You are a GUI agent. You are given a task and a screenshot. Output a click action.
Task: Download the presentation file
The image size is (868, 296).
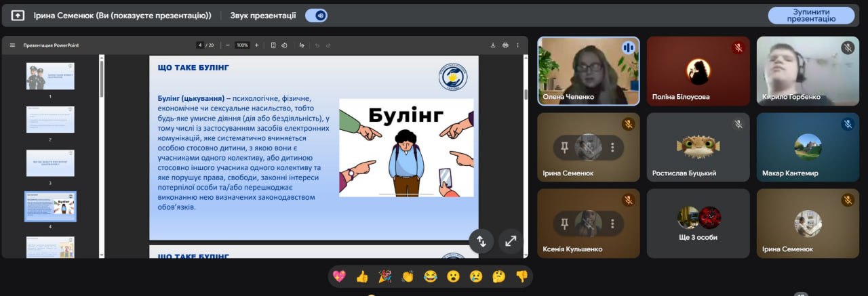click(x=493, y=45)
